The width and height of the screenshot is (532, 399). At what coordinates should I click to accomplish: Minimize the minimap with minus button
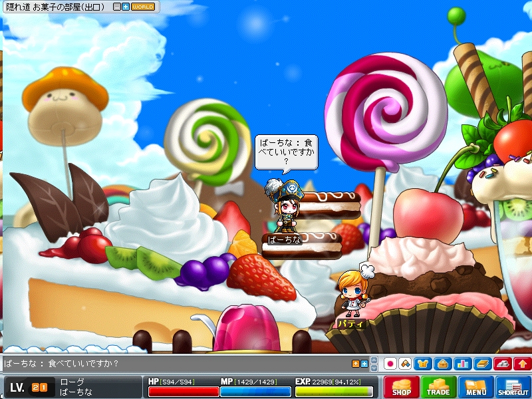tap(117, 7)
